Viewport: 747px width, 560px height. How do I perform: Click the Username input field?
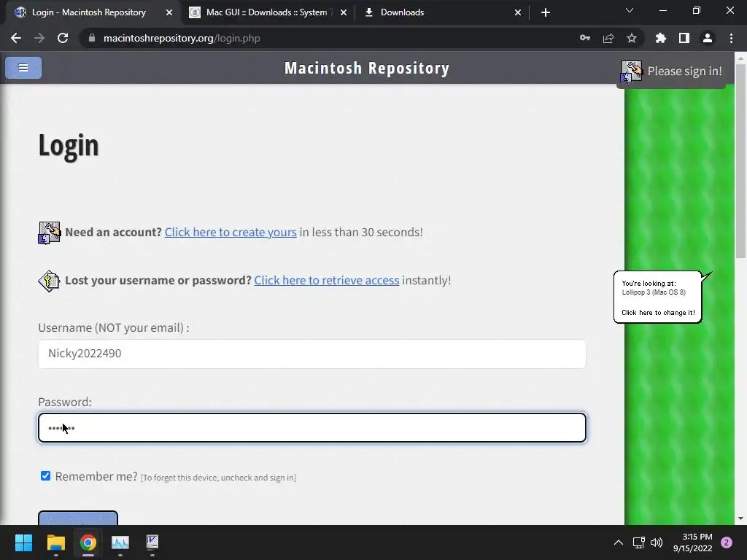pos(312,354)
